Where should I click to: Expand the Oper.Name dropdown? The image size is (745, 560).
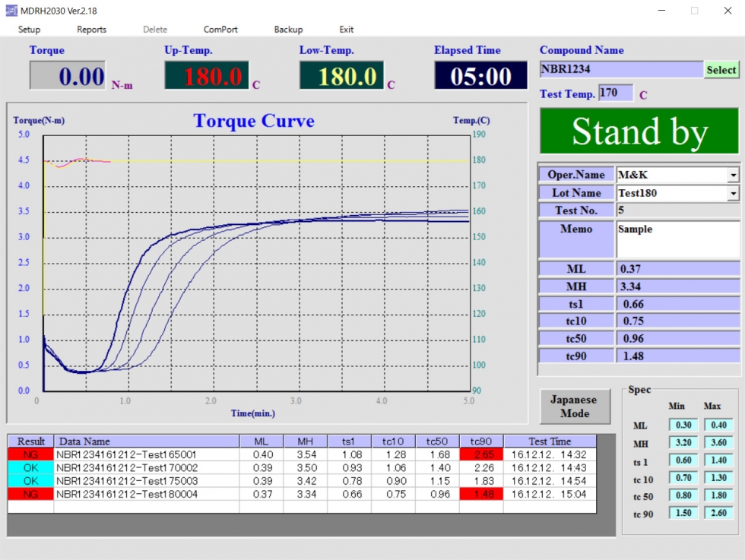pyautogui.click(x=733, y=176)
